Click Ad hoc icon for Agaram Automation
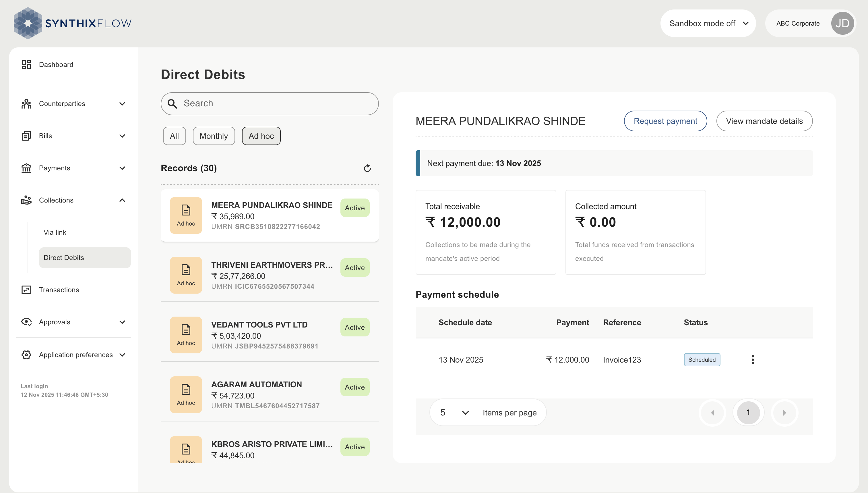 (186, 394)
